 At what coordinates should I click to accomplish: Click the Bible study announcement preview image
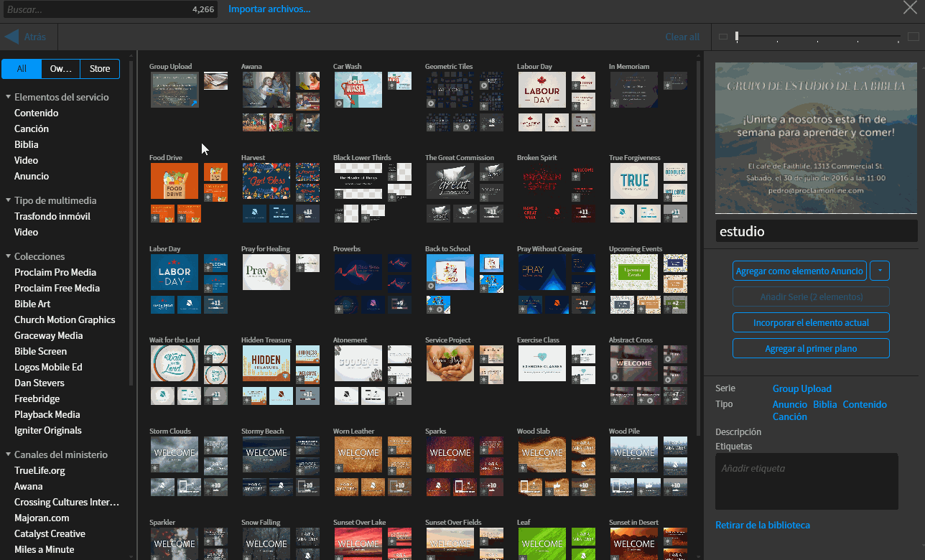tap(817, 138)
